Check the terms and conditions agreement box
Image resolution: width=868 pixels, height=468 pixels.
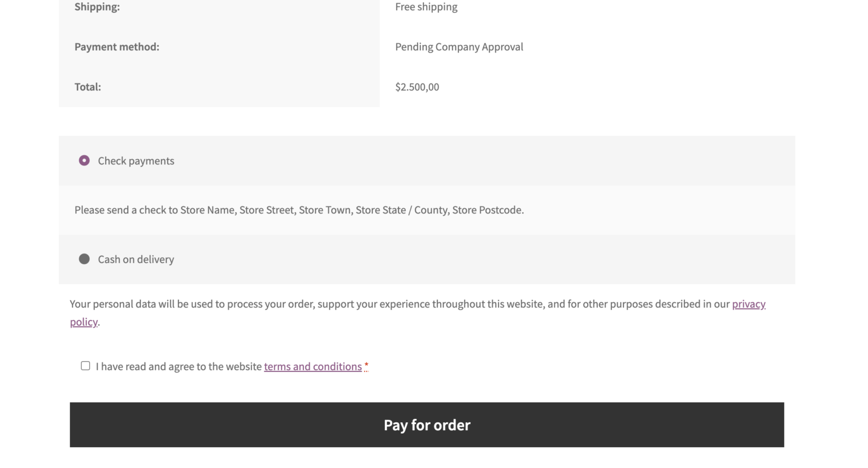pos(85,366)
